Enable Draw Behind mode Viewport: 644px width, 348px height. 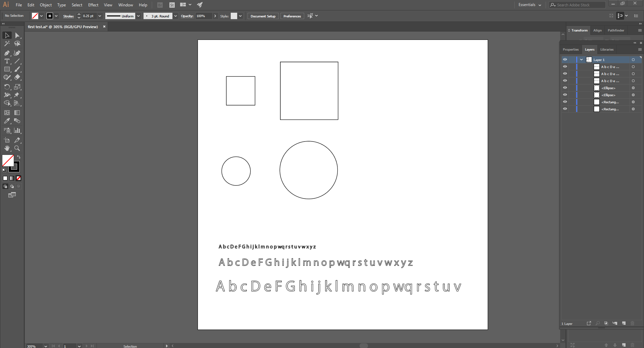[x=12, y=186]
